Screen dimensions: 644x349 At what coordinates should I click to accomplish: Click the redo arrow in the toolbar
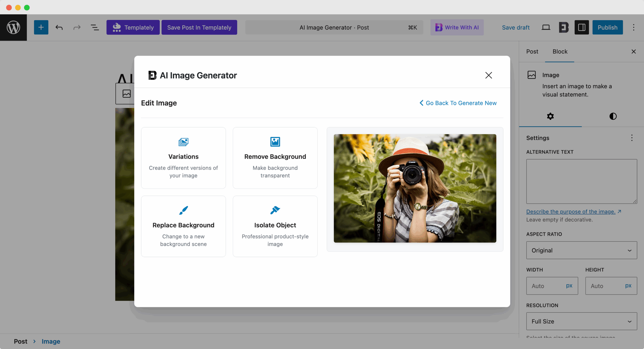77,27
